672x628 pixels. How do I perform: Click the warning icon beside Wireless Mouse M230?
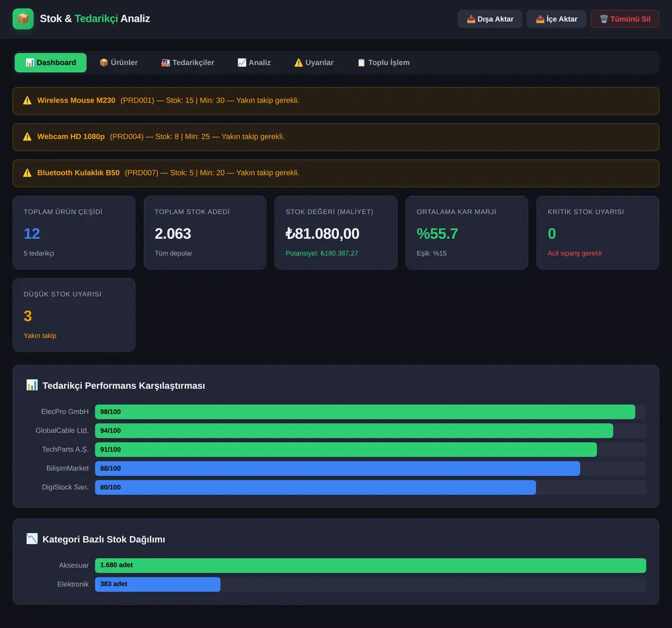click(x=27, y=101)
